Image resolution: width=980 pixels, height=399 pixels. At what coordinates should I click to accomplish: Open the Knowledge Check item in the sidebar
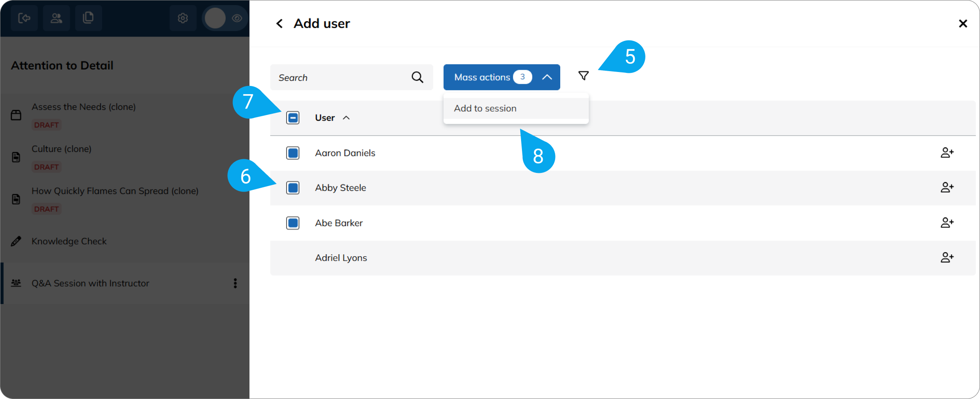click(x=69, y=241)
